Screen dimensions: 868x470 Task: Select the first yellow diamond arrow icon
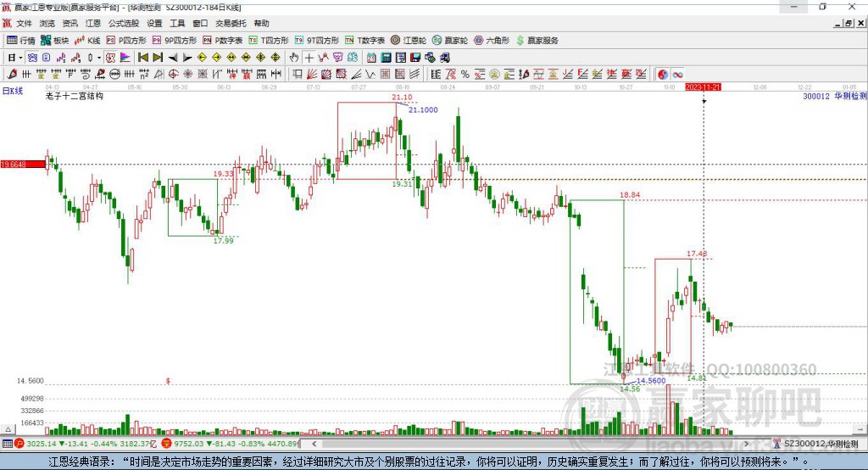202,58
